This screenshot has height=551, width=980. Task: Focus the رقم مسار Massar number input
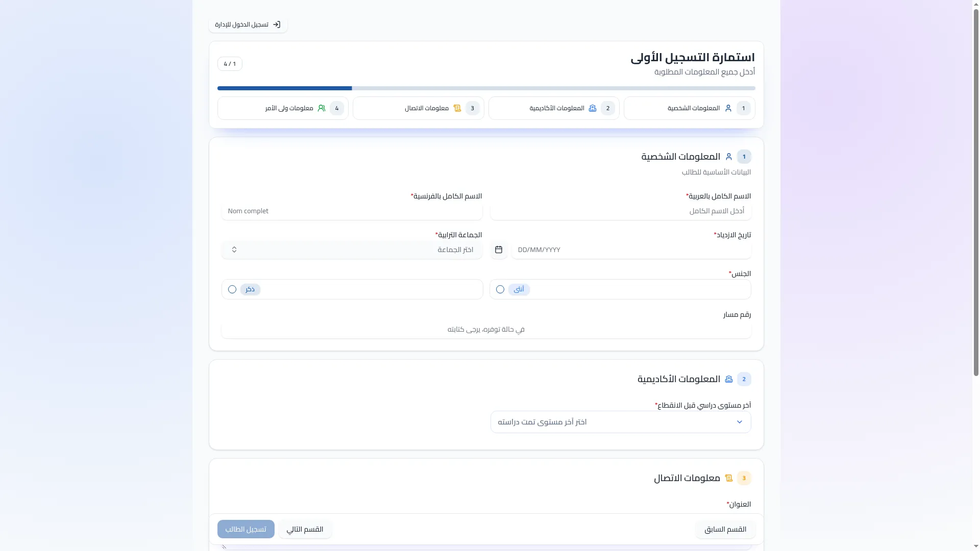pyautogui.click(x=486, y=330)
